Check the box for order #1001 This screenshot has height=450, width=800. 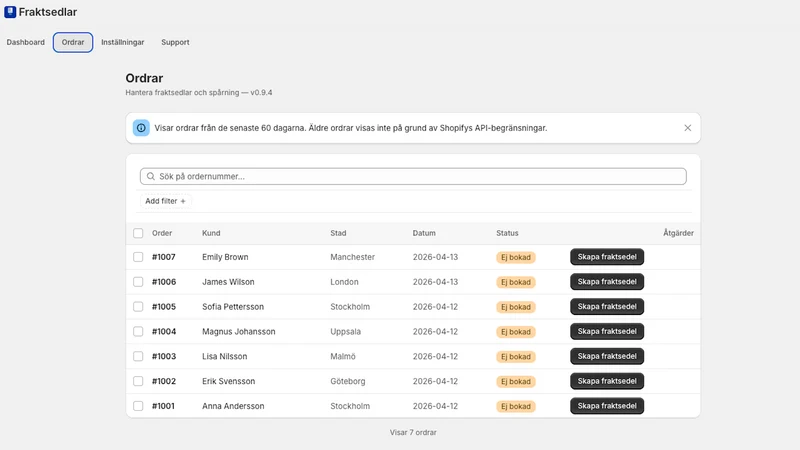tap(138, 406)
